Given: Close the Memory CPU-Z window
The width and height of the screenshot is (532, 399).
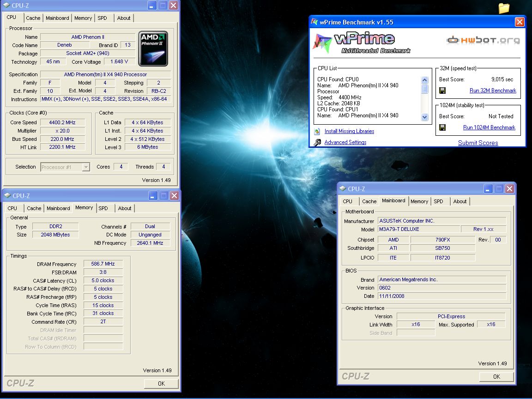Looking at the screenshot, I should (174, 195).
